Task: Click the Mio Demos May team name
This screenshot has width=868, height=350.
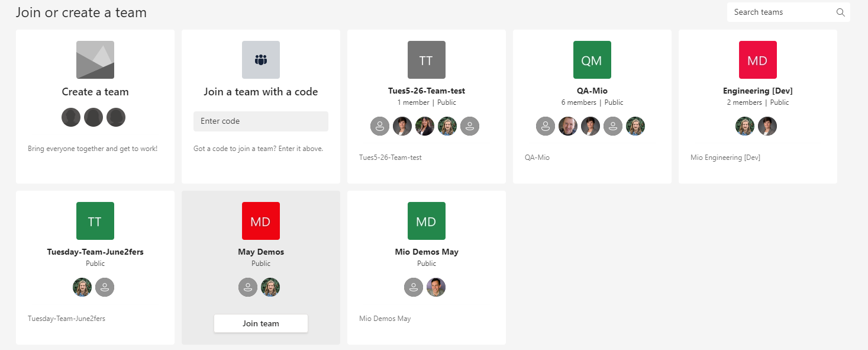Action: (426, 251)
